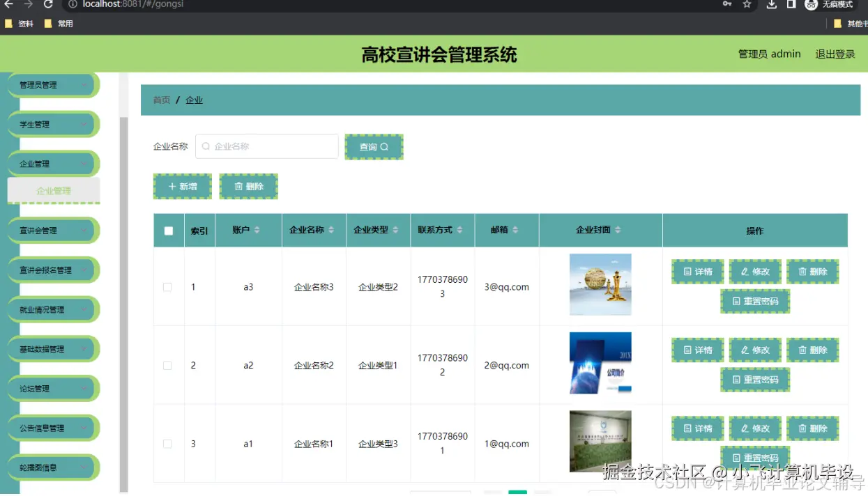
Task: Click the 查询 search icon button
Action: point(374,146)
